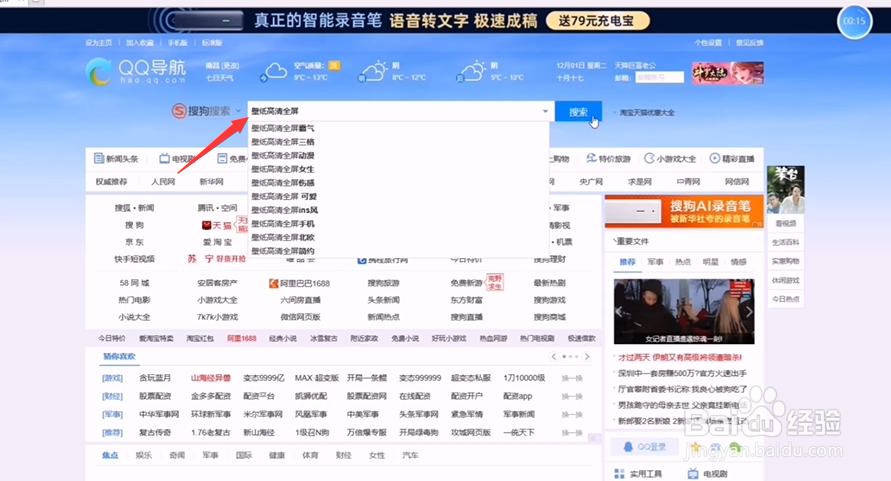Open the 58同城 link
Screen dimensions: 891x481
pyautogui.click(x=134, y=283)
